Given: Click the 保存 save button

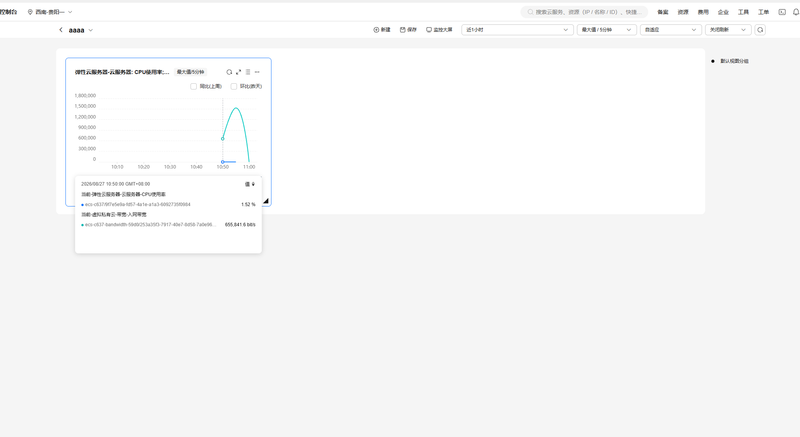Looking at the screenshot, I should pyautogui.click(x=408, y=30).
